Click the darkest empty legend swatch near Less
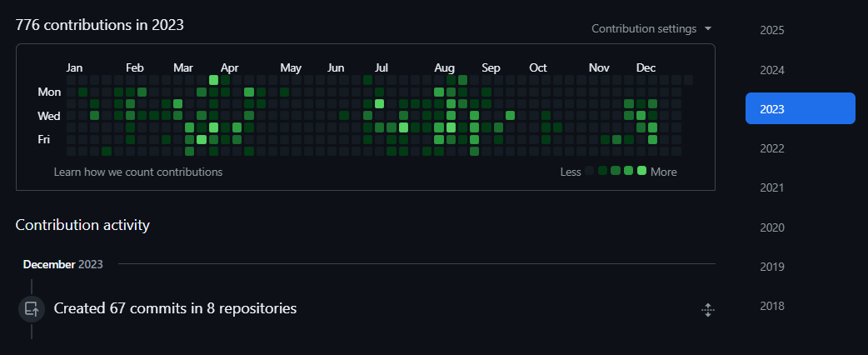 coord(590,171)
